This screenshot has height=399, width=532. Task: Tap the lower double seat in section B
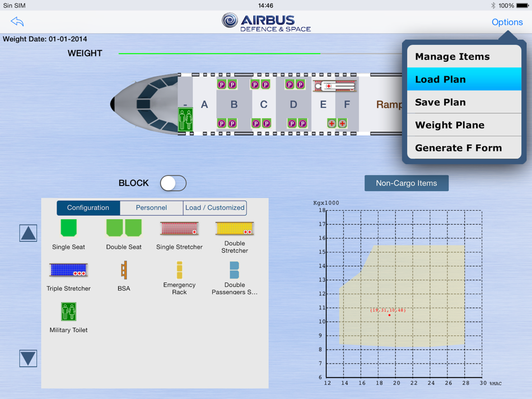(227, 123)
